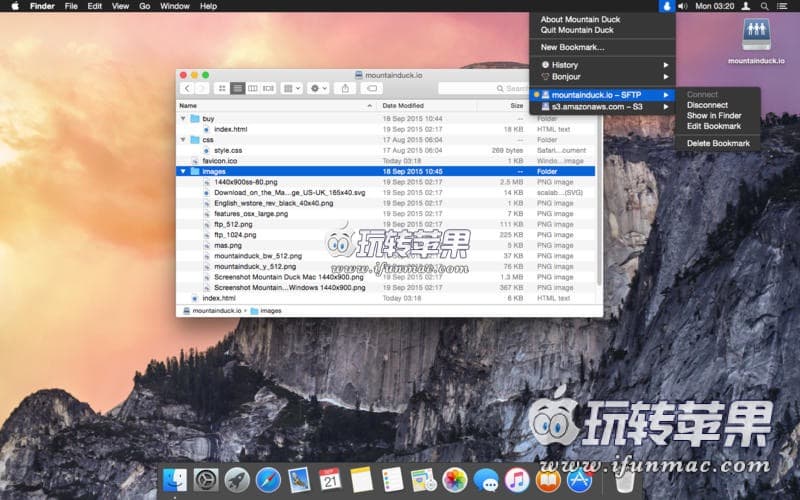Click the Finder search field
The width and height of the screenshot is (800, 500).
(484, 88)
